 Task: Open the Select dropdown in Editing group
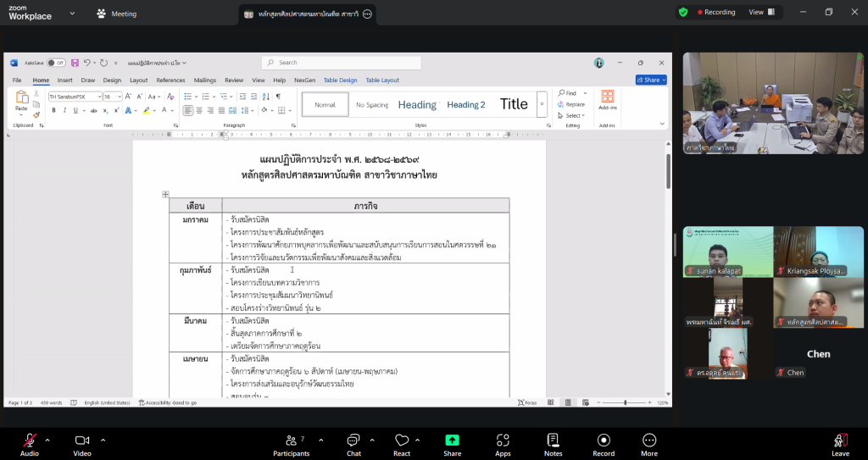(x=571, y=116)
